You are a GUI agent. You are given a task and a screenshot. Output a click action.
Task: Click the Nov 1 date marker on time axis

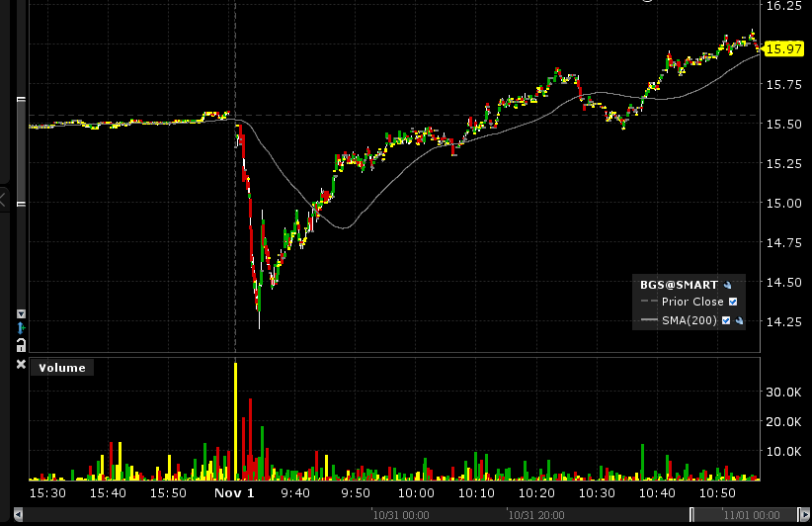point(235,492)
